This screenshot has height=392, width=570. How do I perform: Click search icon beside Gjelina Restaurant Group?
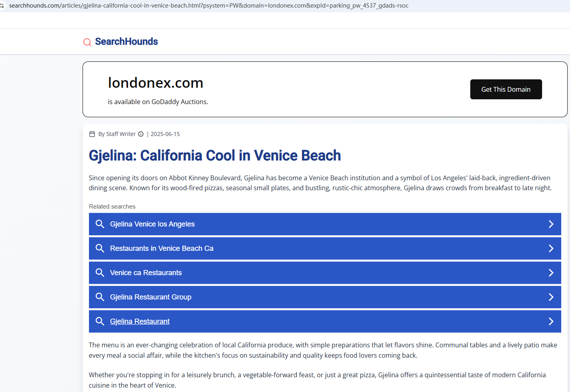[x=100, y=297]
